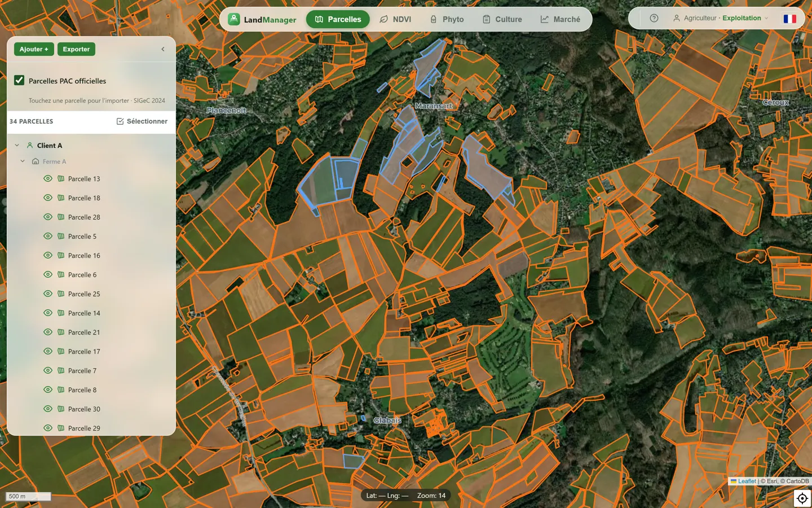The image size is (812, 508).
Task: Click the map icon beside Parcelle 5
Action: pyautogui.click(x=61, y=236)
